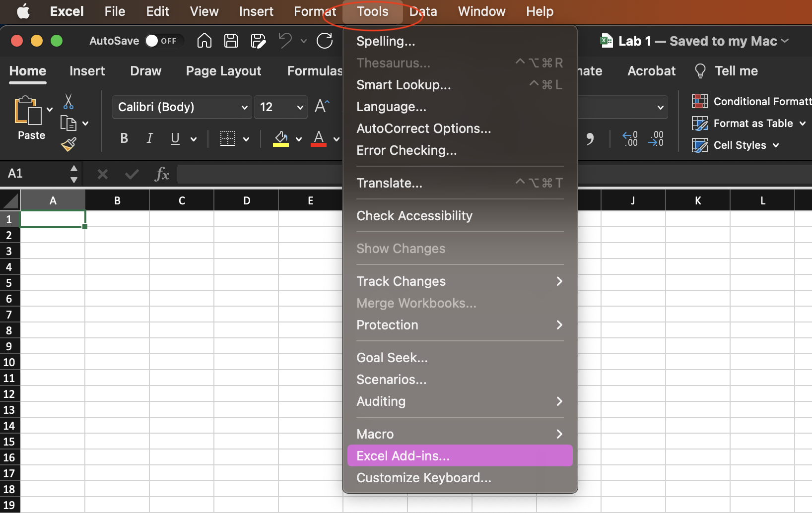Screen dimensions: 812x513
Task: Click the Save floppy disk icon
Action: (x=231, y=41)
